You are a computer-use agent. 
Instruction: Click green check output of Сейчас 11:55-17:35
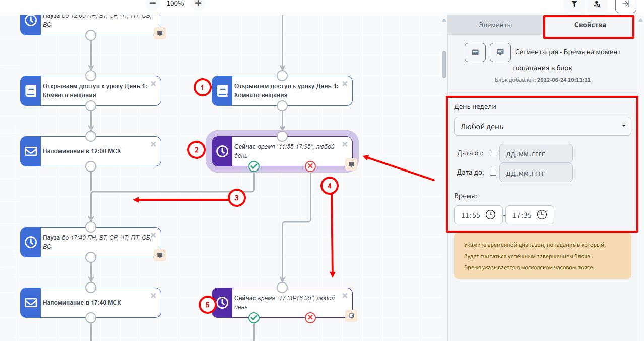(254, 166)
